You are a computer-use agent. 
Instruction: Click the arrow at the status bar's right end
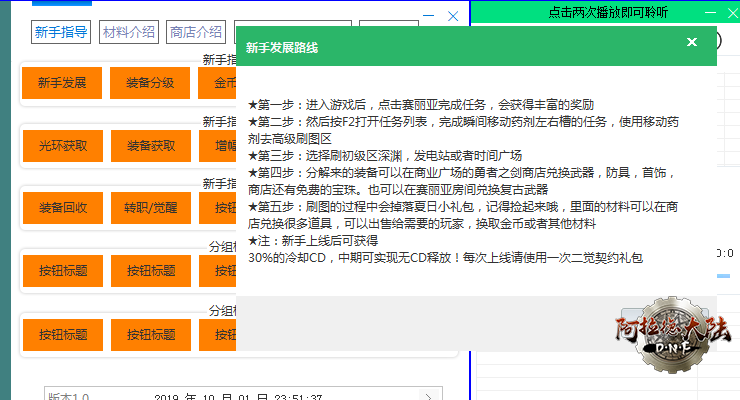click(429, 397)
